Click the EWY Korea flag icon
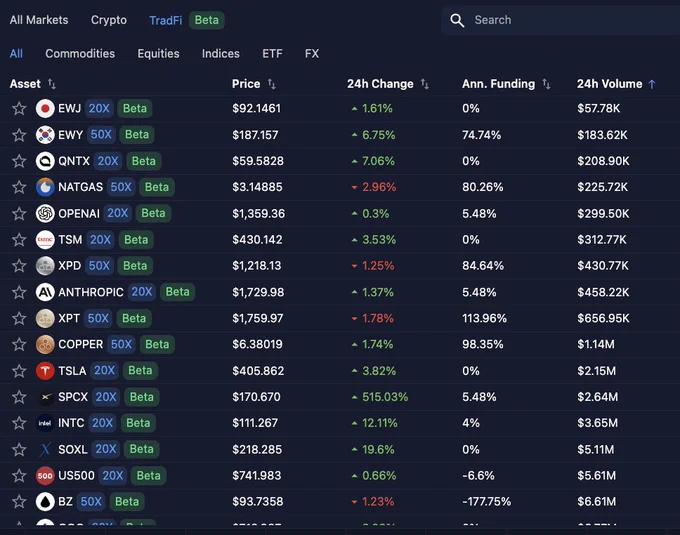 [x=45, y=135]
